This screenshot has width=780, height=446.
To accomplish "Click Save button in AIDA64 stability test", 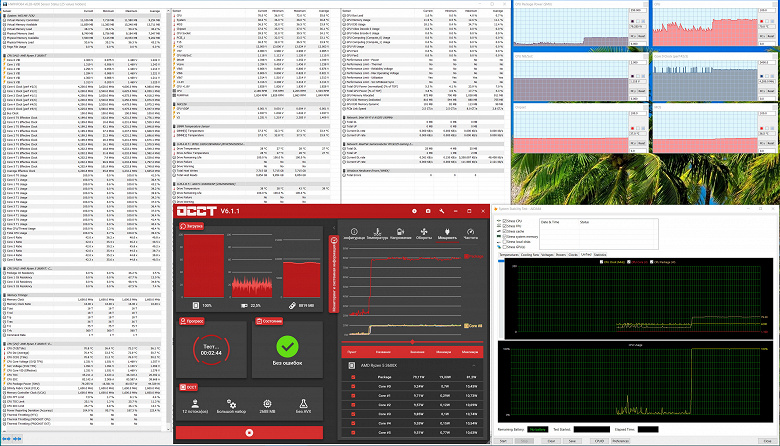I will pyautogui.click(x=572, y=441).
